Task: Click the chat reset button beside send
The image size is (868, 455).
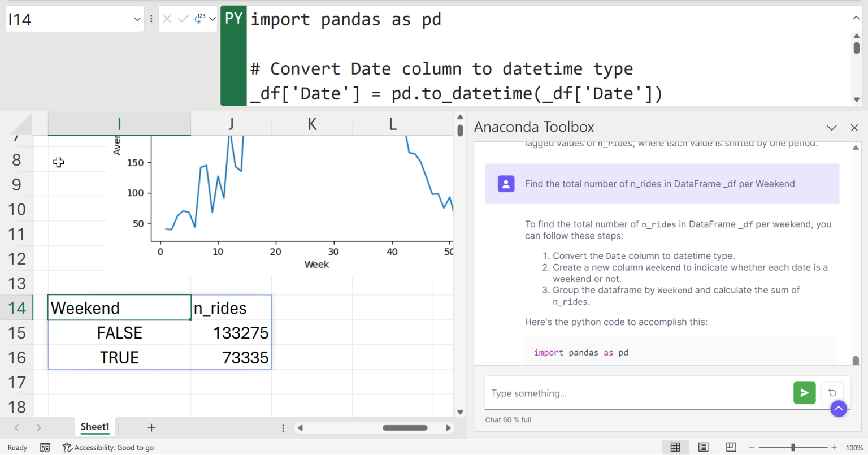Action: click(832, 392)
